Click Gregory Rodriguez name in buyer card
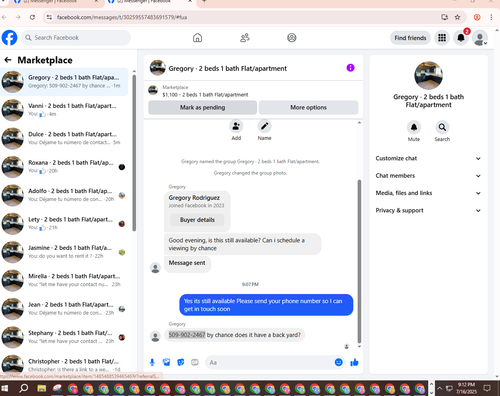Viewport: 500px width, 396px height. pos(194,198)
